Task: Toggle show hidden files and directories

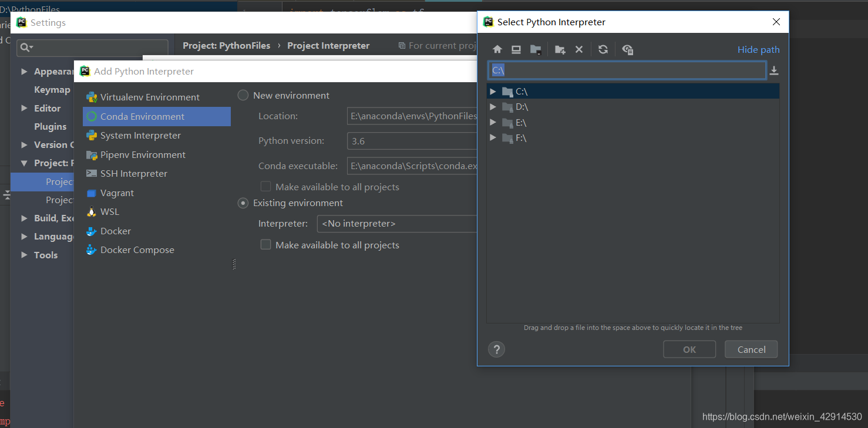Action: [628, 50]
